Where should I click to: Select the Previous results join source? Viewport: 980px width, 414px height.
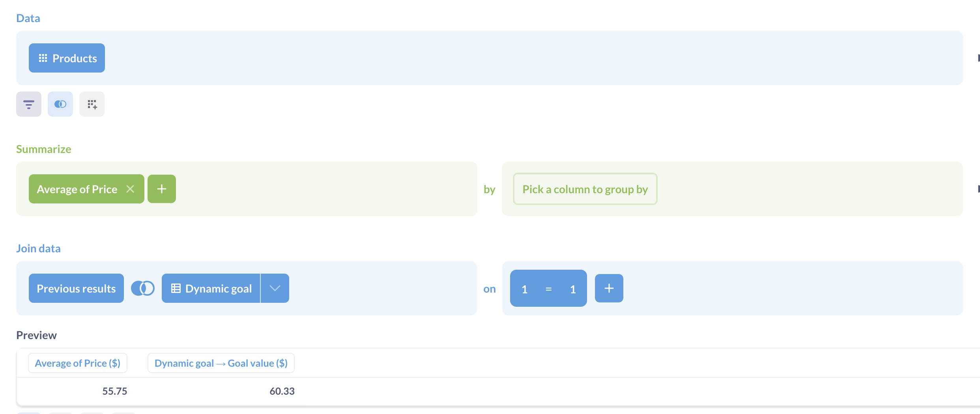pyautogui.click(x=76, y=288)
